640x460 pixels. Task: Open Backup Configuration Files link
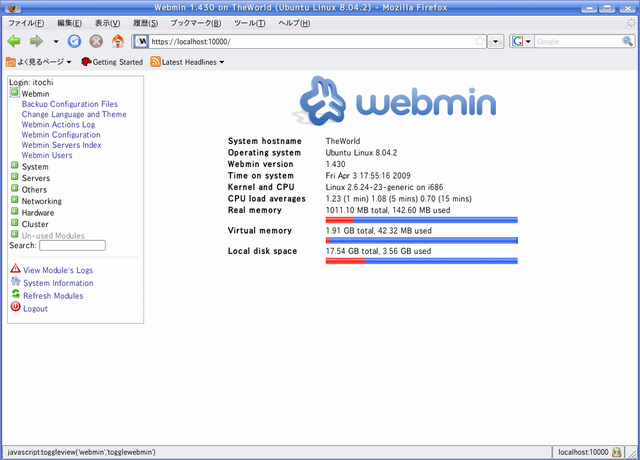tap(70, 104)
